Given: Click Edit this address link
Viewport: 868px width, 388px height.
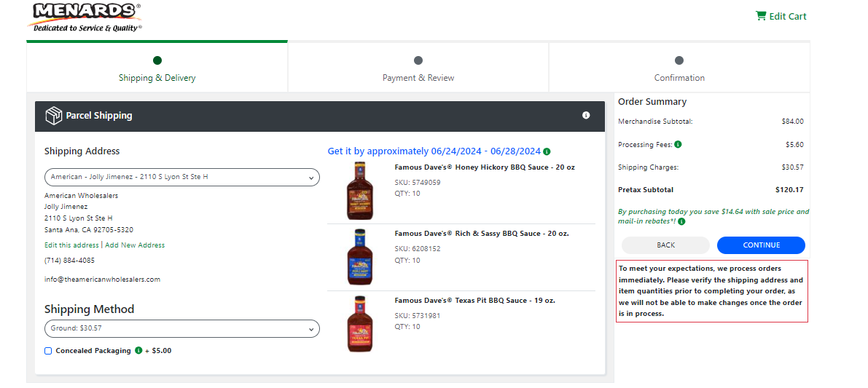Looking at the screenshot, I should click(71, 245).
